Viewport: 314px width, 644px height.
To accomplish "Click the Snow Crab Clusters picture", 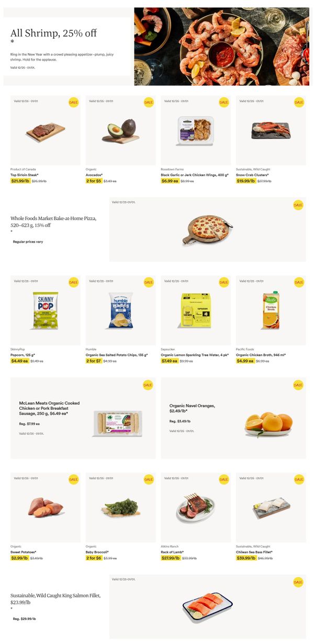I will (271, 130).
